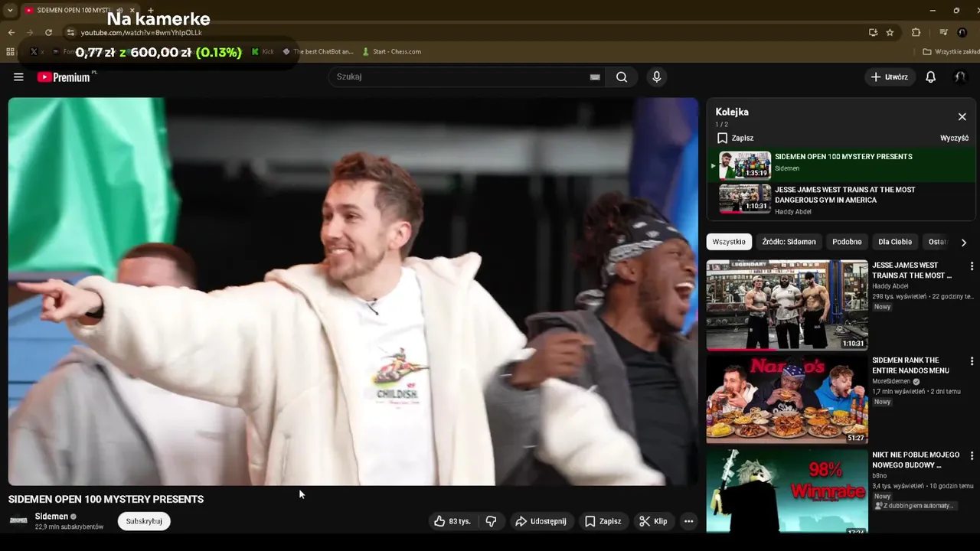Image resolution: width=980 pixels, height=551 pixels.
Task: Click the Utwórz create button
Action: (x=890, y=77)
